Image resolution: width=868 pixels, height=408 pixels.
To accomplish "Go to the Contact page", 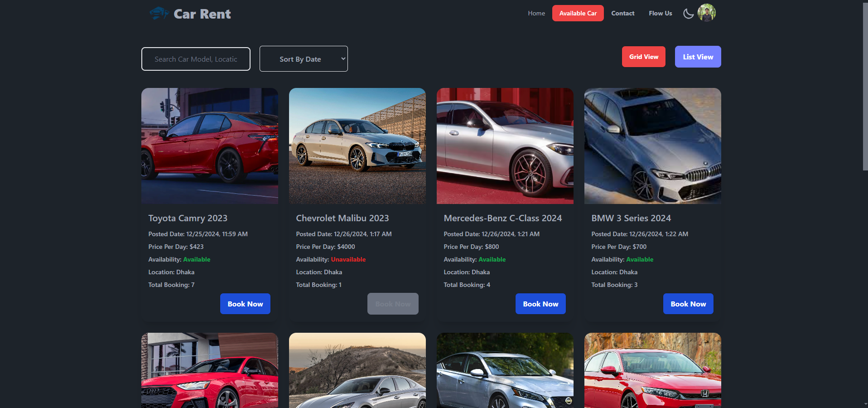I will (623, 13).
